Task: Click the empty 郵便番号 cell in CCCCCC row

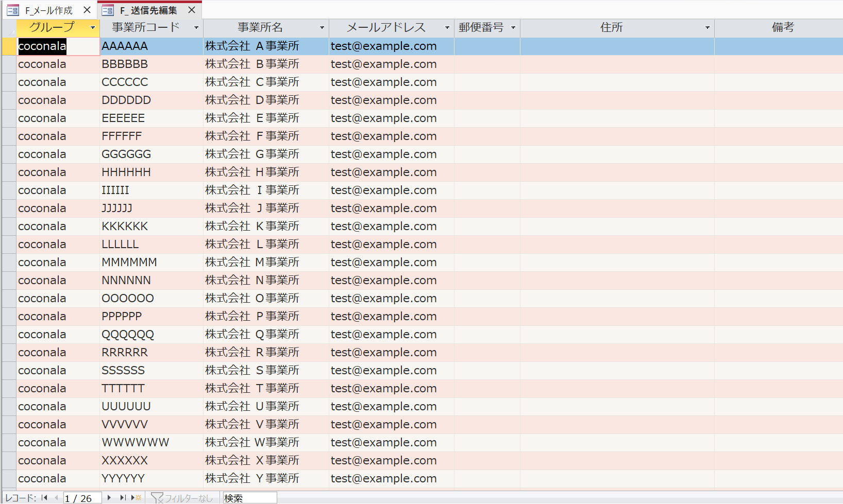Action: pyautogui.click(x=487, y=82)
